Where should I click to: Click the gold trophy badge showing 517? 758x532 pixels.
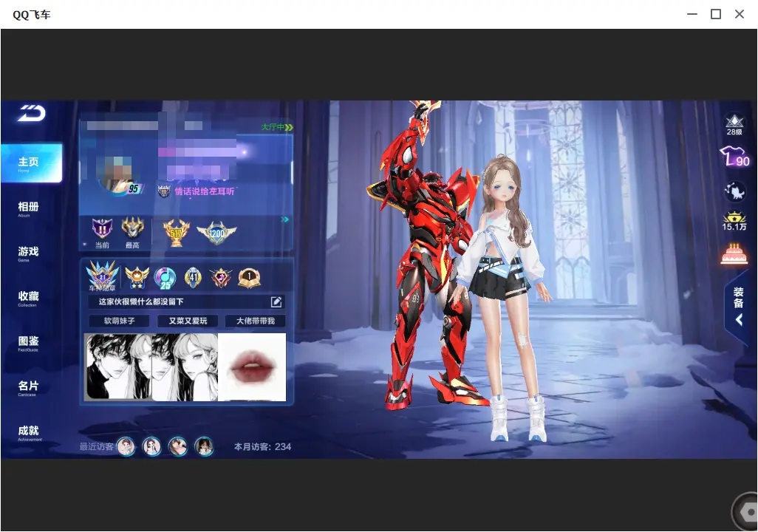pyautogui.click(x=177, y=233)
